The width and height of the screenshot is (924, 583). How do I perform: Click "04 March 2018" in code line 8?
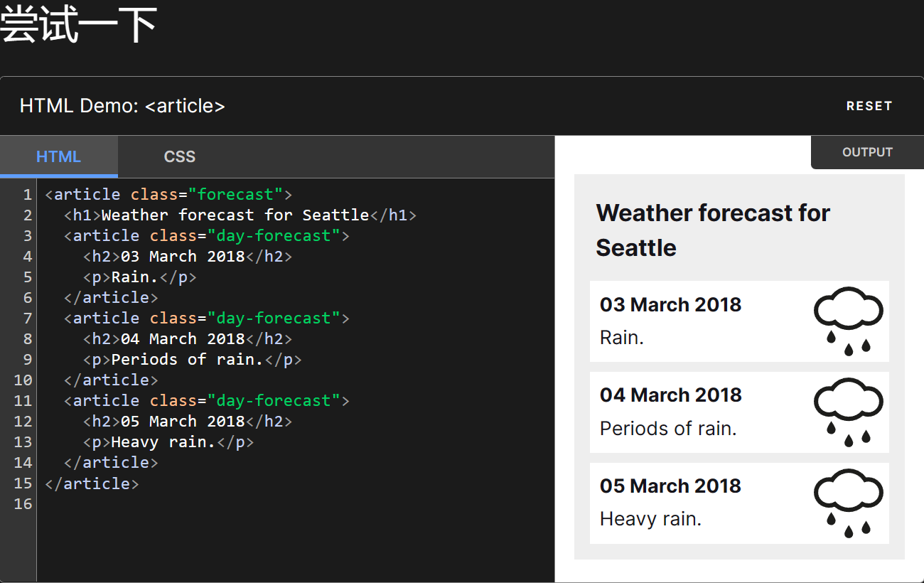point(183,338)
